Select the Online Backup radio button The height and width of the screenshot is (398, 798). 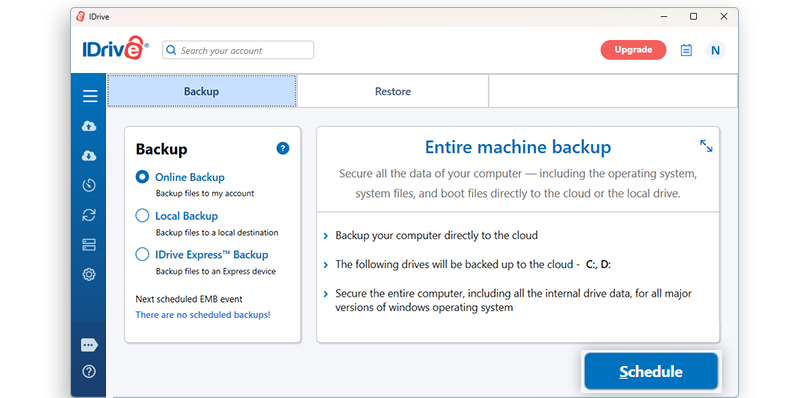(142, 177)
